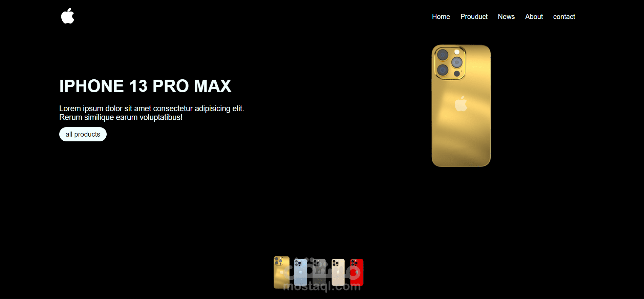Click the mostaql.com watermark text
The height and width of the screenshot is (299, 644).
322,287
